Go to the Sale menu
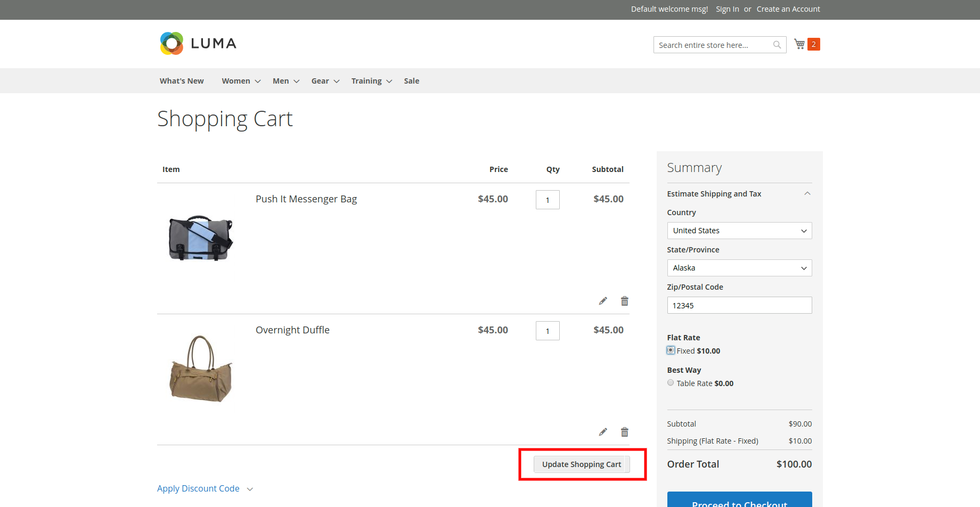The image size is (980, 507). [x=411, y=80]
